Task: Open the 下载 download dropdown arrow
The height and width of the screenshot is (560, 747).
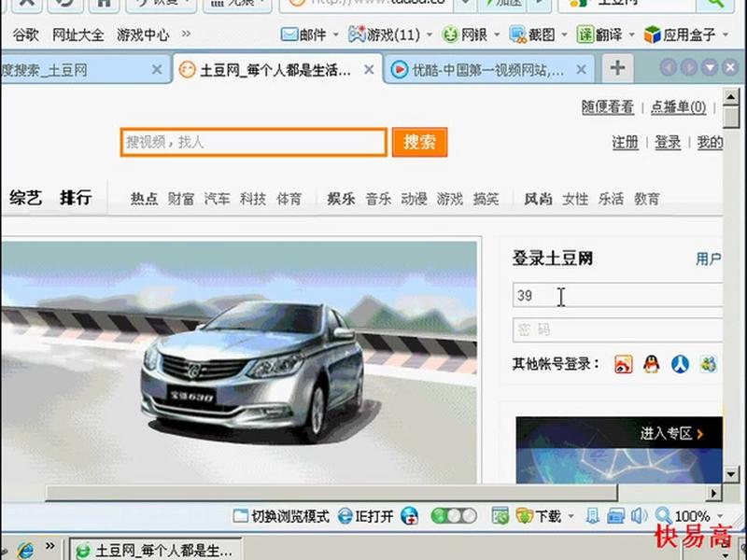Action: tap(571, 515)
